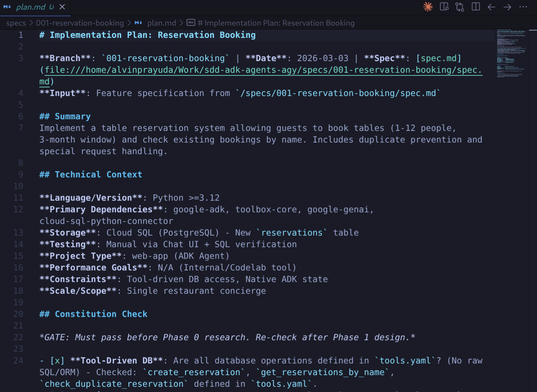Click line number 9 in the gutter

[x=21, y=175]
